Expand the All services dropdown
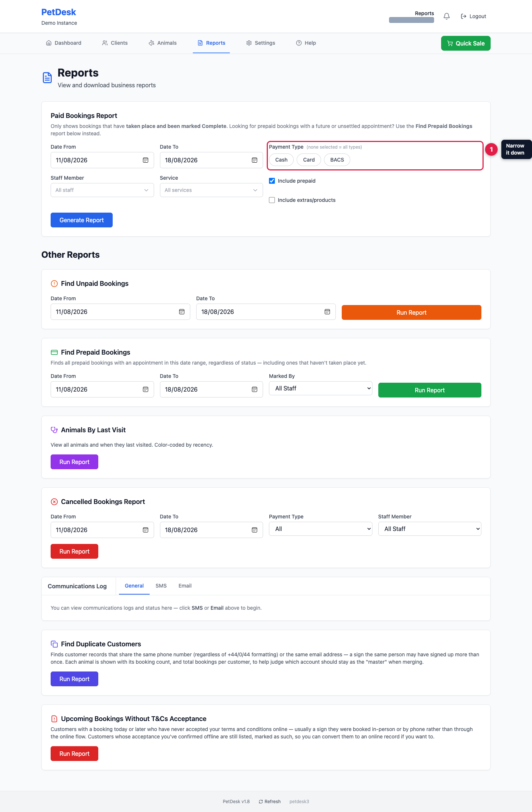The width and height of the screenshot is (532, 812). [211, 190]
